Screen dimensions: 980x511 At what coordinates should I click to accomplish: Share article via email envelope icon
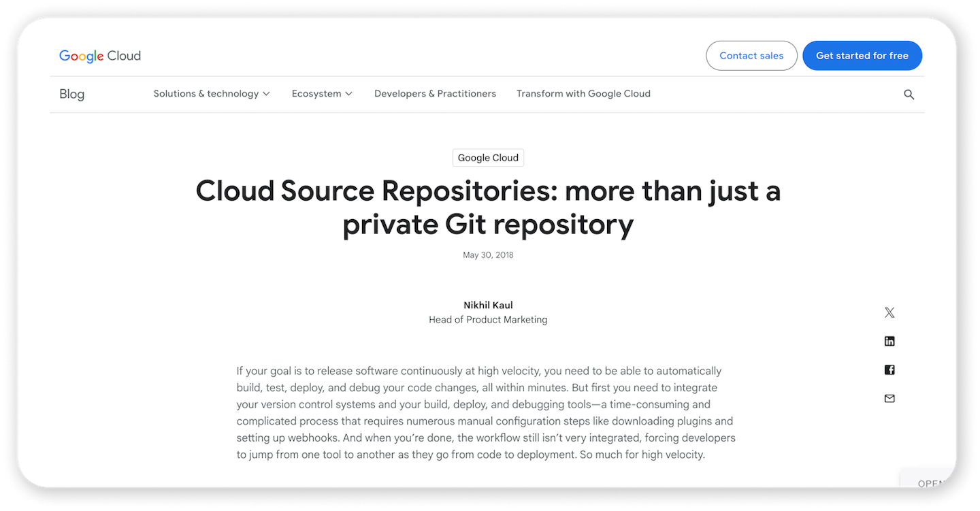pos(889,399)
